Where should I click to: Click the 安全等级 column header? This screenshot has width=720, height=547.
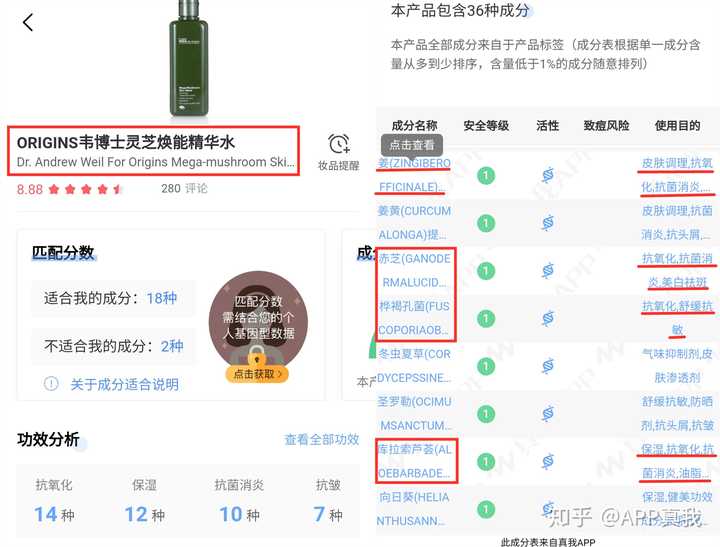[486, 125]
